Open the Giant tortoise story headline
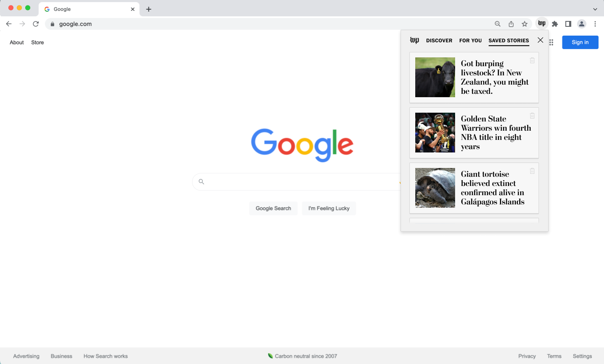Screen dimensions: 604x364 click(x=493, y=188)
